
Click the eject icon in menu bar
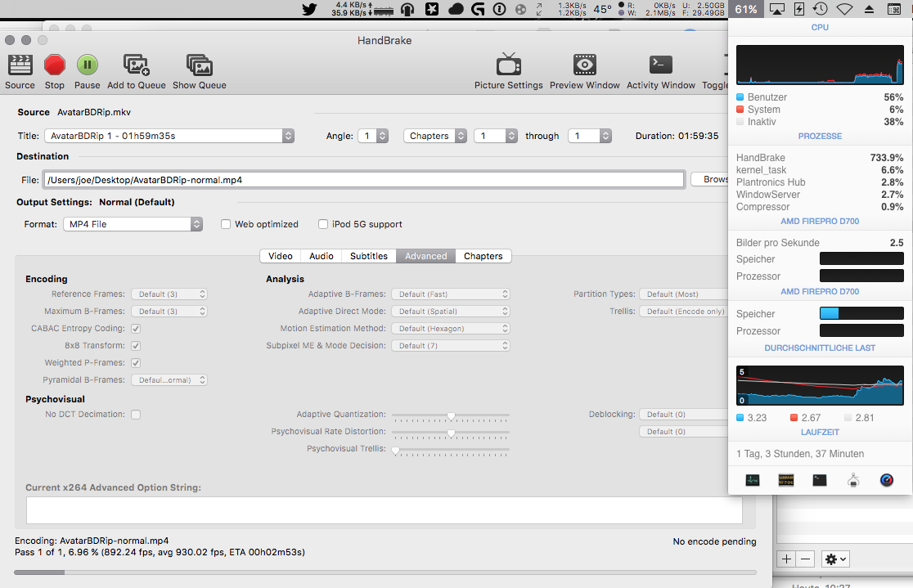coord(869,9)
